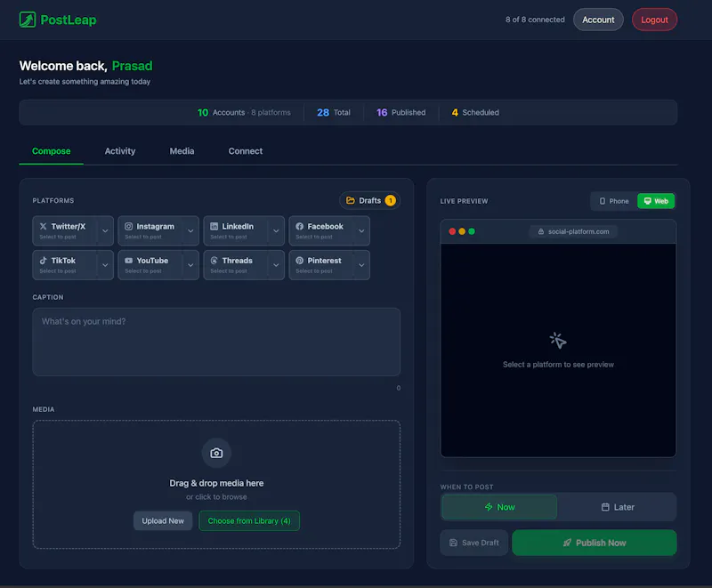Click the lightning bolt icon on Now
The width and height of the screenshot is (712, 588).
(x=489, y=507)
